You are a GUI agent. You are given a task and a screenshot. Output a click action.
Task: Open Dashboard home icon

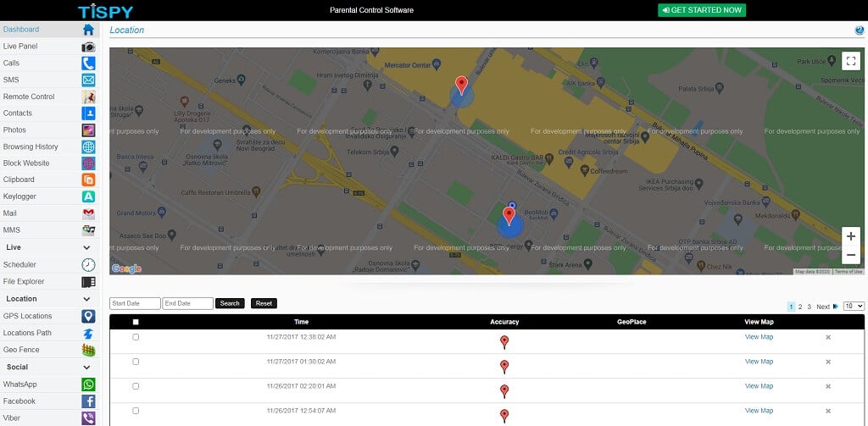click(x=88, y=30)
